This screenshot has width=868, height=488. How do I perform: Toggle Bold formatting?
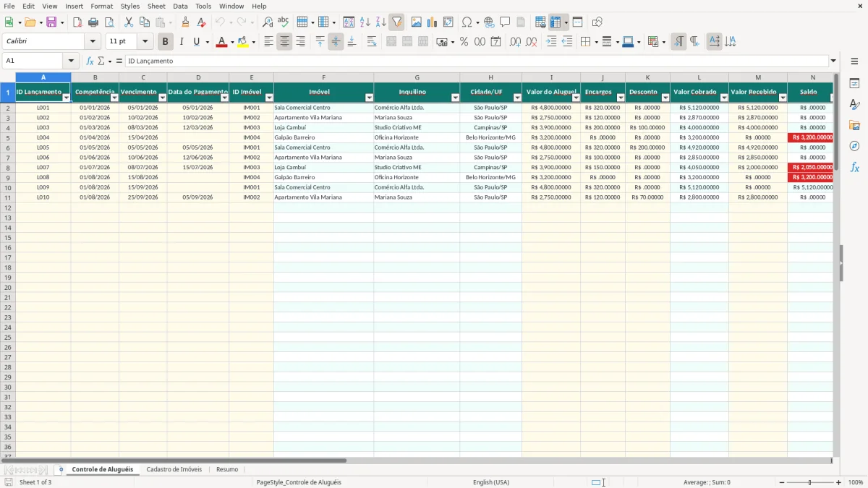click(x=165, y=42)
